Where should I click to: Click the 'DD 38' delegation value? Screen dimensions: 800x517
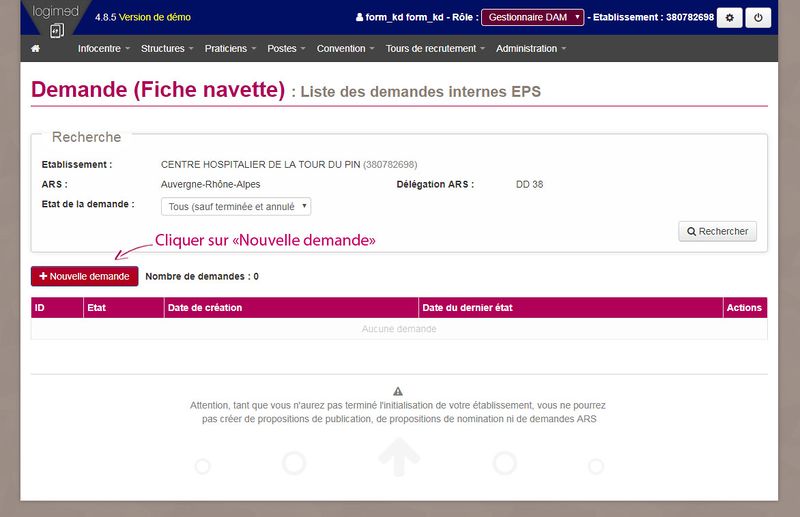[x=530, y=185]
